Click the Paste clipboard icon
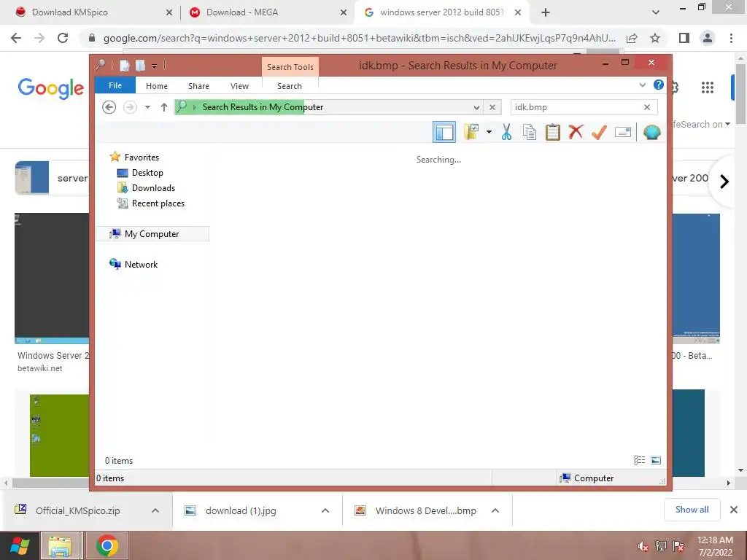 click(553, 132)
